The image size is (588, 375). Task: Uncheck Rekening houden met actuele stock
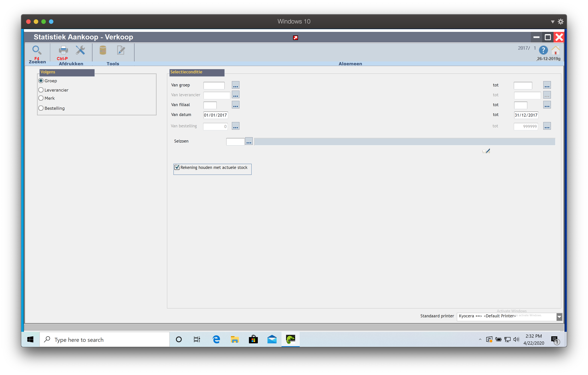(177, 167)
